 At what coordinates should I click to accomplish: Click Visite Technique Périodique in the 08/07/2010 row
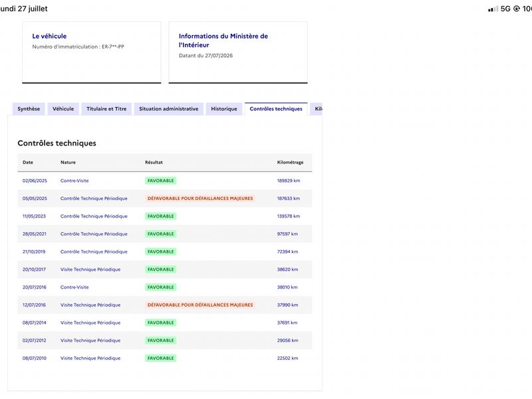[x=90, y=358]
